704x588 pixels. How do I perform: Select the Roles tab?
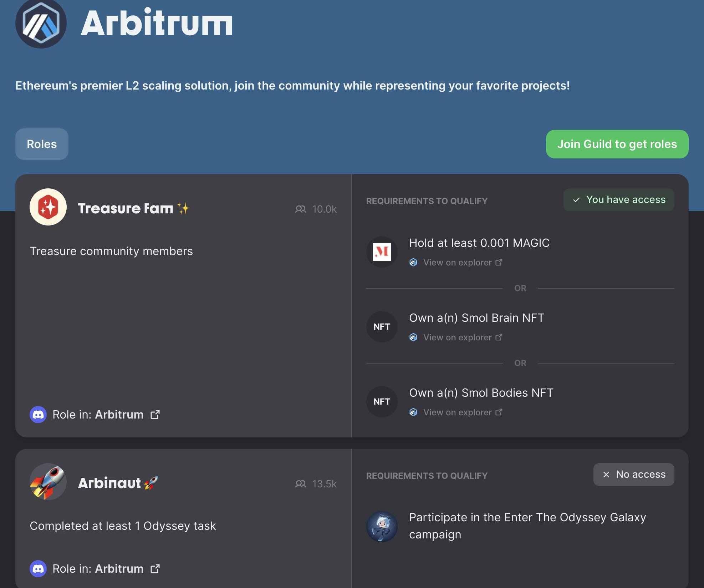pyautogui.click(x=42, y=144)
